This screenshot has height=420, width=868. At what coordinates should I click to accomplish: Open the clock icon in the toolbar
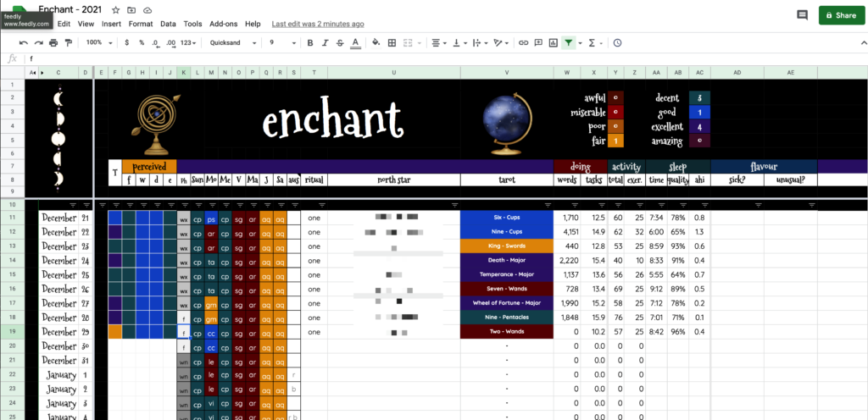(x=617, y=42)
